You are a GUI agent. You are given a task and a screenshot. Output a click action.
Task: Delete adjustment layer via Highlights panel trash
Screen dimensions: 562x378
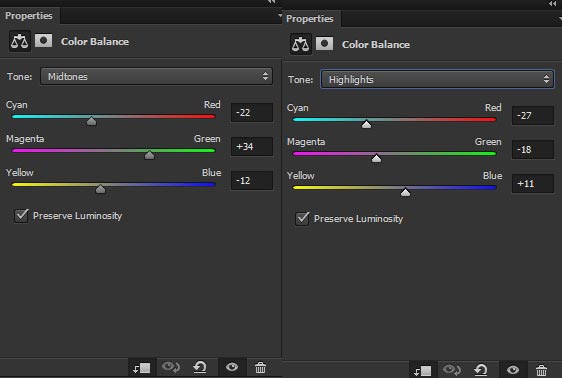pyautogui.click(x=541, y=370)
